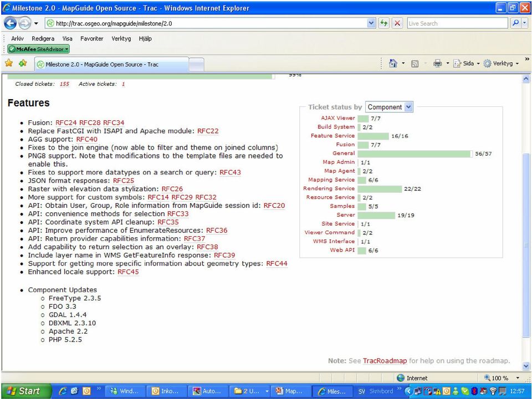Open the 2 U... folder taskbar group

point(250,391)
